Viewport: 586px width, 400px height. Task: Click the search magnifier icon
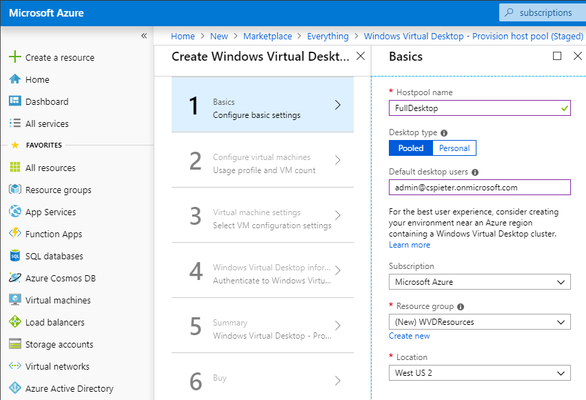click(509, 12)
